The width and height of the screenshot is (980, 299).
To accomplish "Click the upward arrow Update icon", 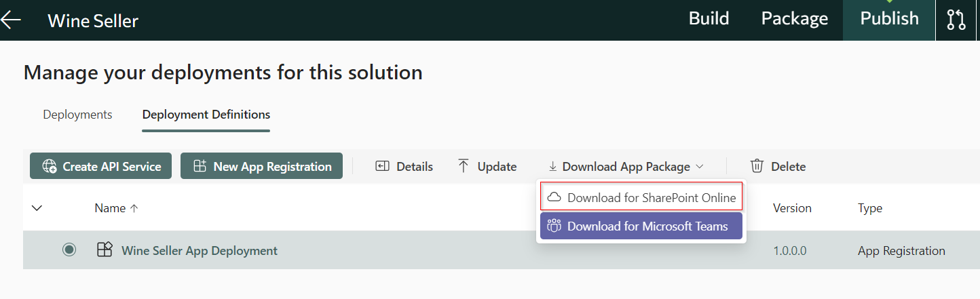I will [464, 166].
